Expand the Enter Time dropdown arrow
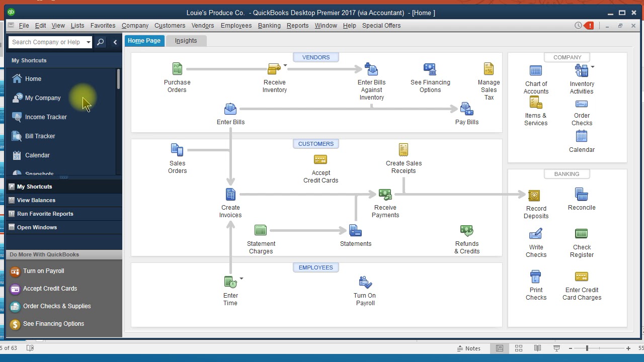This screenshot has width=644, height=362. (x=242, y=279)
